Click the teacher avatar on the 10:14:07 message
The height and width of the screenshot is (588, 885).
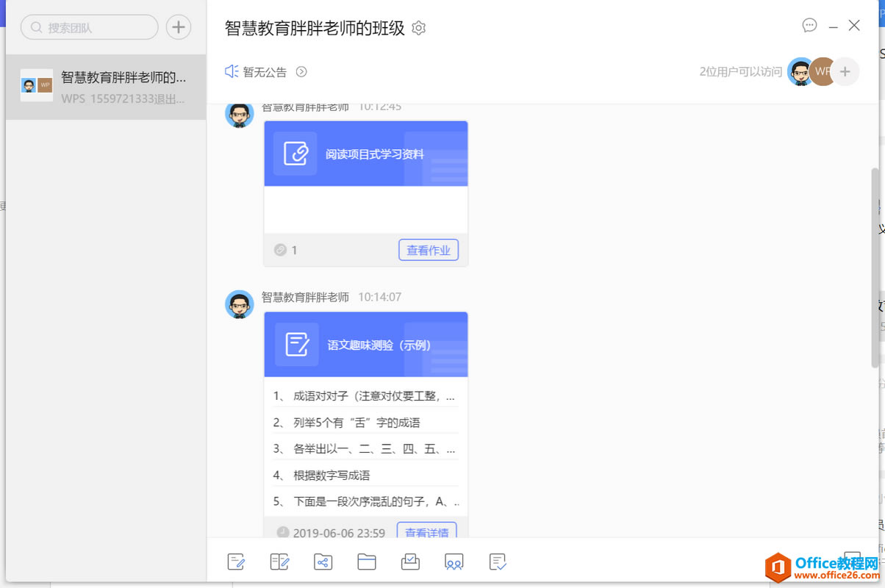click(x=240, y=304)
